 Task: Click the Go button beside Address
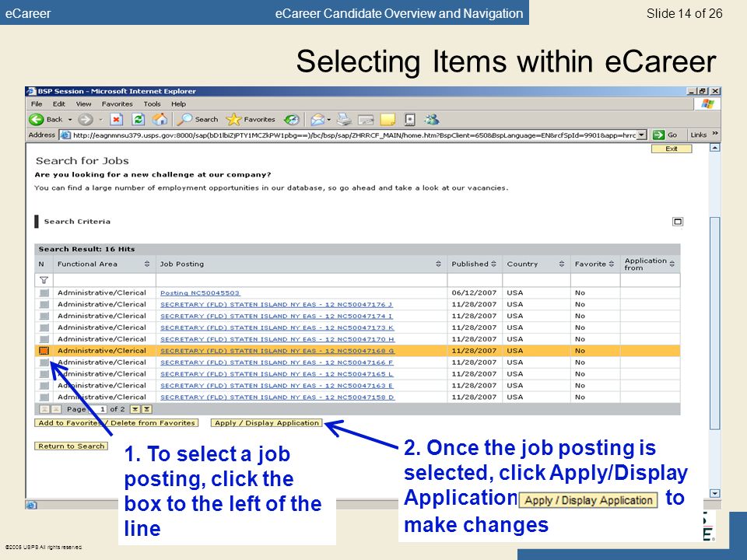tap(665, 135)
